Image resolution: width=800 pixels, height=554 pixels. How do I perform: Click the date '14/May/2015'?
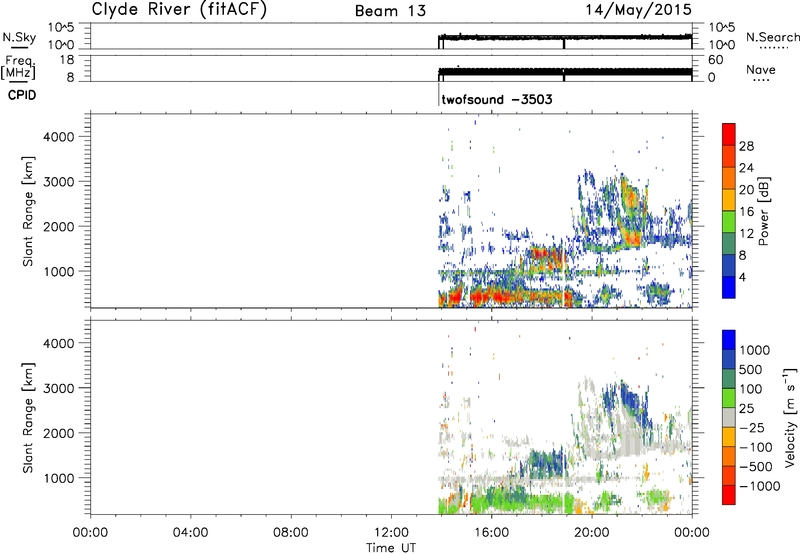(x=638, y=10)
